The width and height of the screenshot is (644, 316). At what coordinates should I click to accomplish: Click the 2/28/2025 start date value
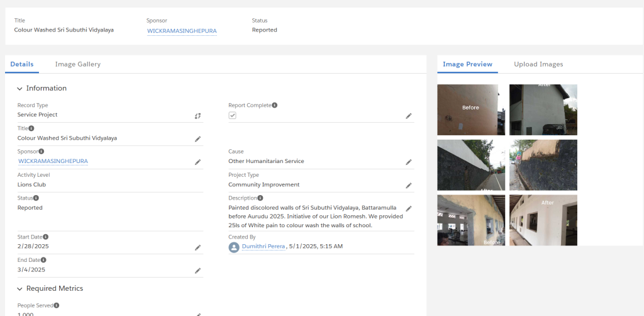[33, 247]
